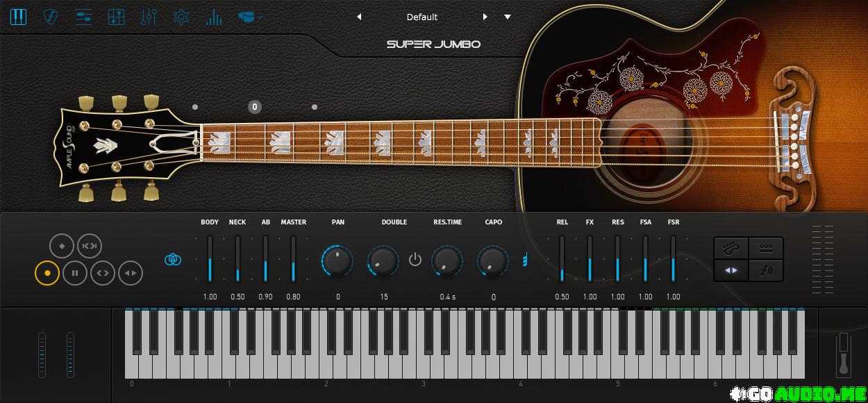868x403 pixels.
Task: Toggle the yellow-ringed dot button
Action: [47, 273]
